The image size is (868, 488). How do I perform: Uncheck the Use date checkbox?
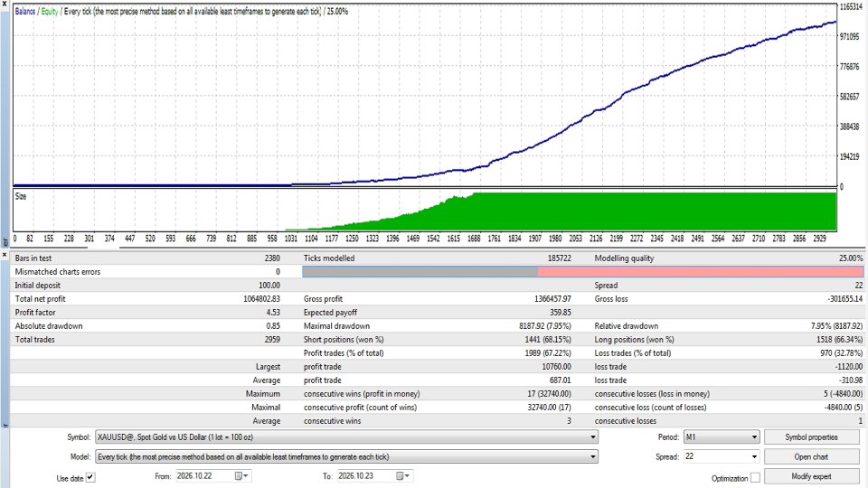point(90,477)
